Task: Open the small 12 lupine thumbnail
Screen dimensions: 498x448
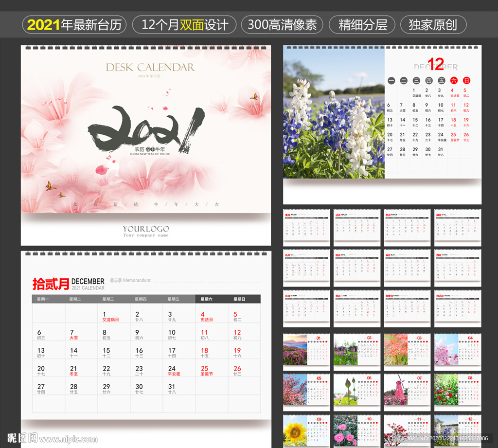Action: 458,431
